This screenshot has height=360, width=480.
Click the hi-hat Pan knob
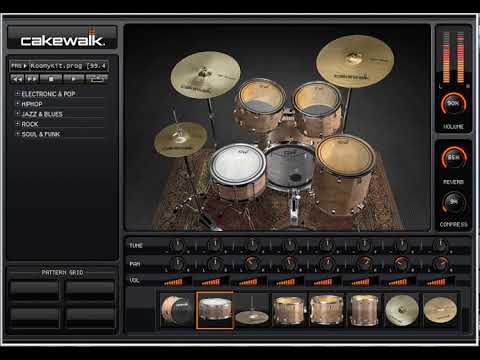pyautogui.click(x=252, y=264)
